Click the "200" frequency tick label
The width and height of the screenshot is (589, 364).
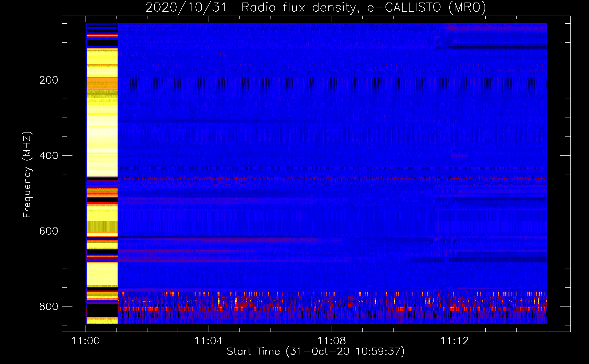tap(49, 80)
